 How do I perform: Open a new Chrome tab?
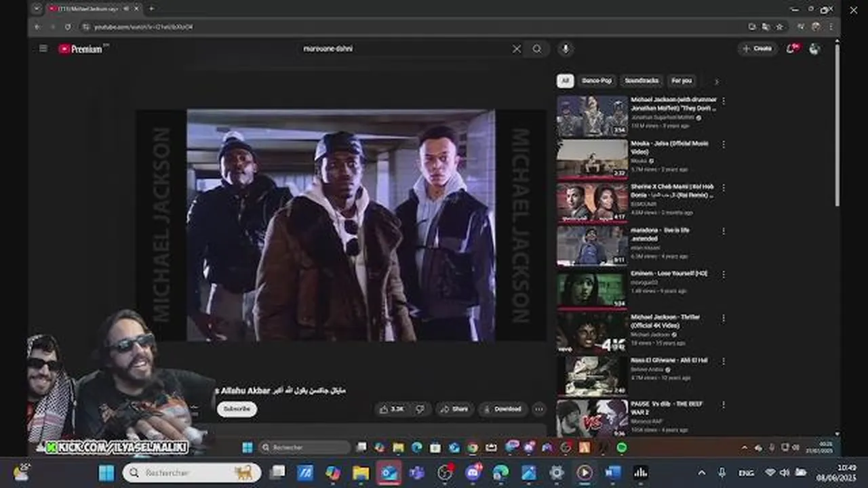151,9
